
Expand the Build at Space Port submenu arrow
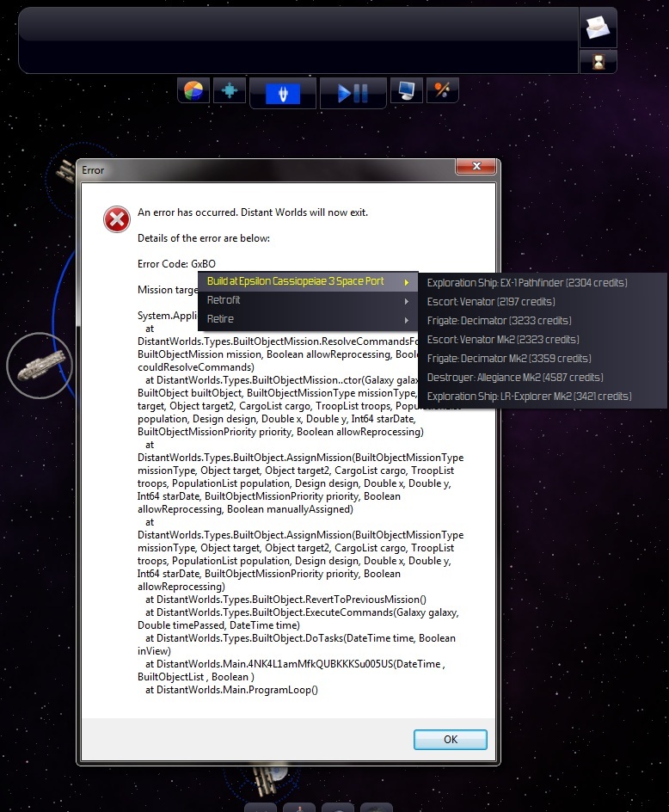click(407, 282)
